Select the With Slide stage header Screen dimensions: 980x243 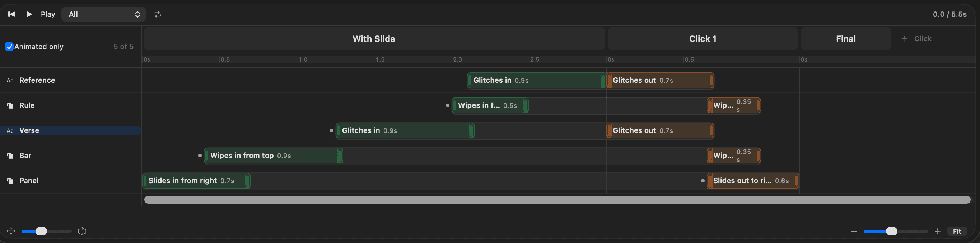click(x=374, y=39)
